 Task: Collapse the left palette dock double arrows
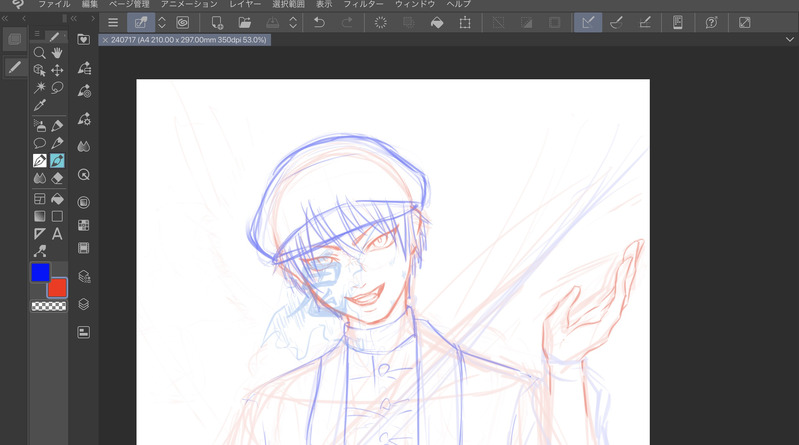(x=5, y=18)
